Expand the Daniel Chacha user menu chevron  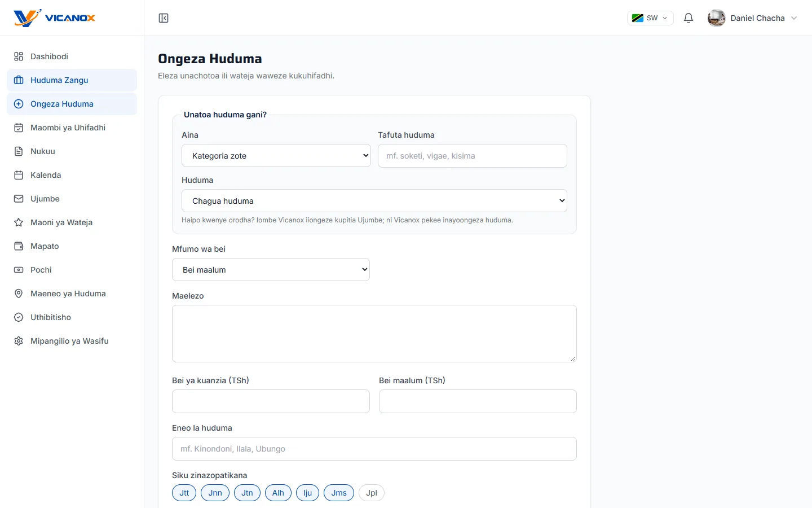tap(794, 18)
